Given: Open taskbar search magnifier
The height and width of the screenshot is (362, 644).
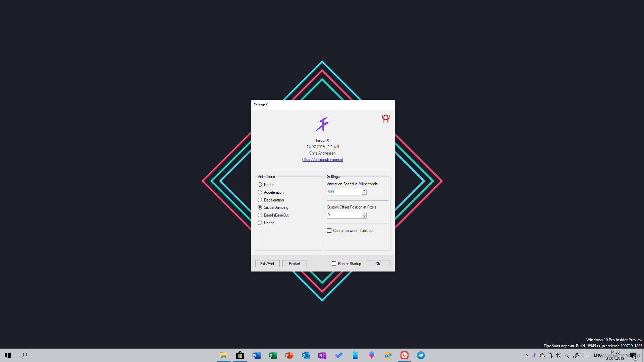Looking at the screenshot, I should coord(24,355).
